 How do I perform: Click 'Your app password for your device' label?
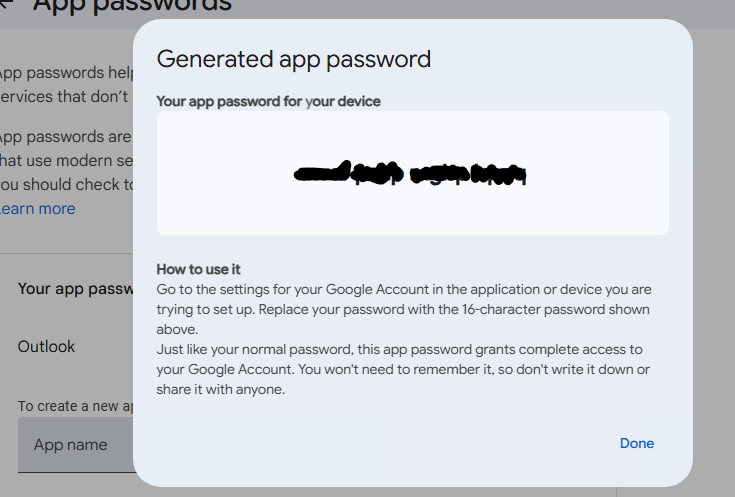pos(268,102)
